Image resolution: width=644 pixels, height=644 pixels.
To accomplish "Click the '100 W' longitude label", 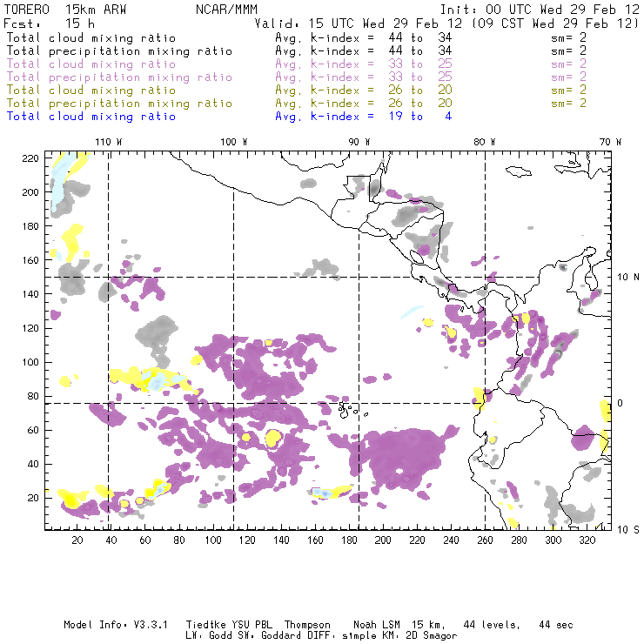I will pos(234,142).
